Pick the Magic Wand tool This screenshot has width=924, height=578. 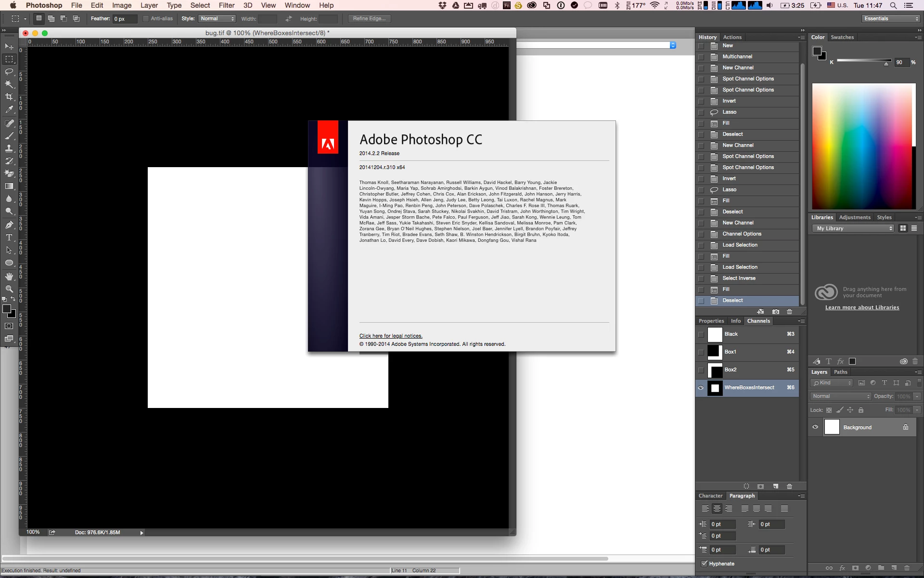coord(9,84)
